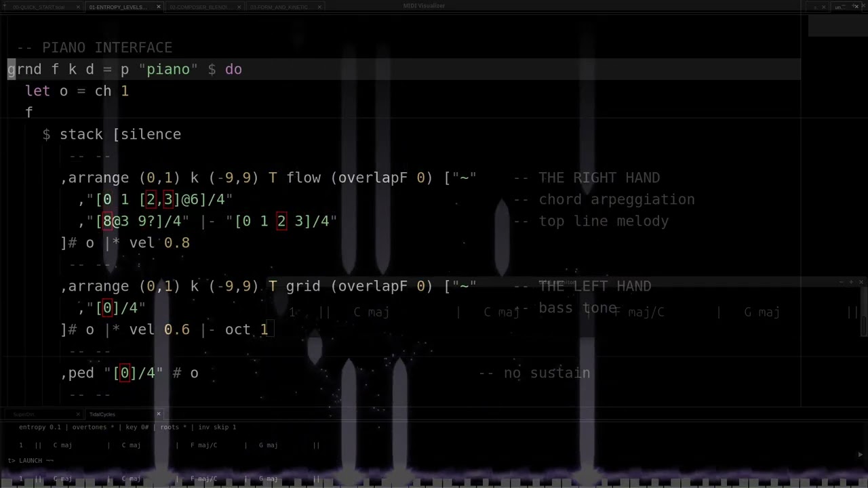Click the pattern '[0 1 2 3]/4'
This screenshot has height=488, width=868.
tap(282, 221)
